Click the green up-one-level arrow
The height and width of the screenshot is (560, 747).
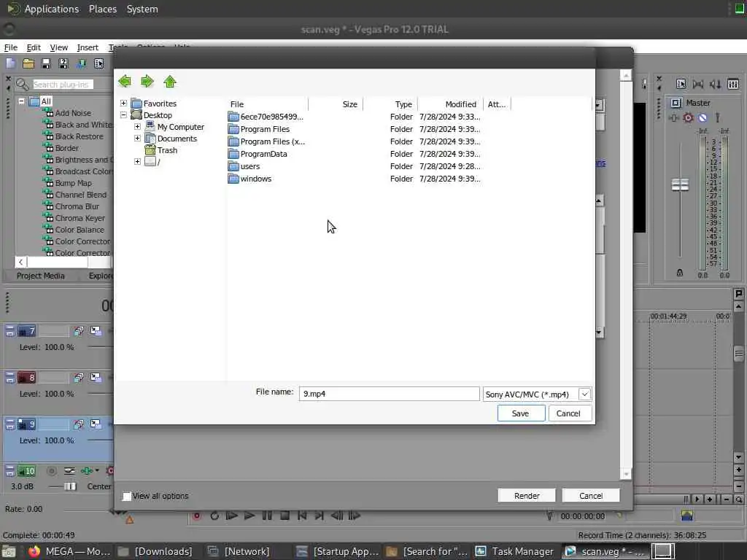point(169,82)
